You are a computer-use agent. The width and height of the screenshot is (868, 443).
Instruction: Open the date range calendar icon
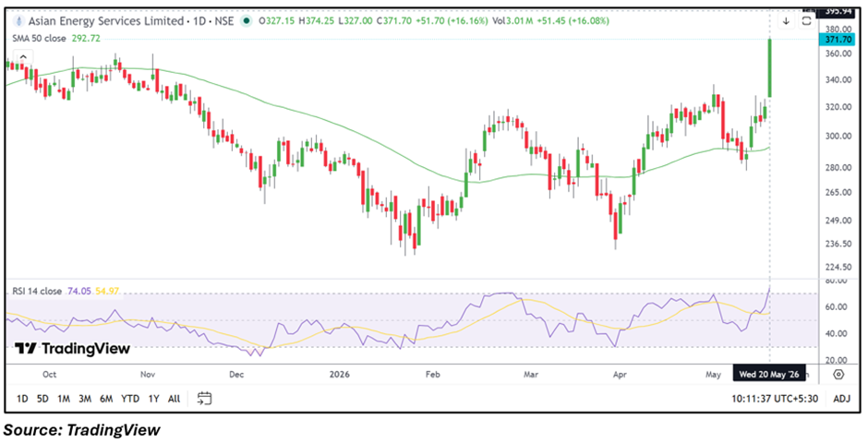pyautogui.click(x=205, y=398)
